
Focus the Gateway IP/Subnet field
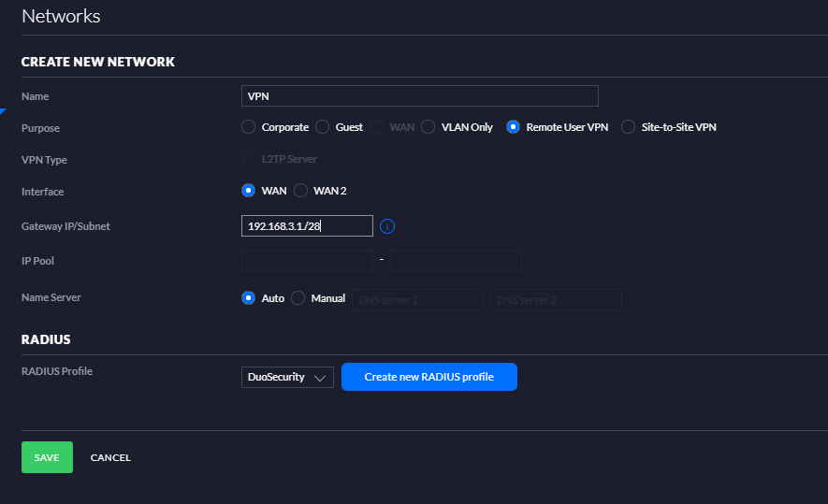(307, 226)
